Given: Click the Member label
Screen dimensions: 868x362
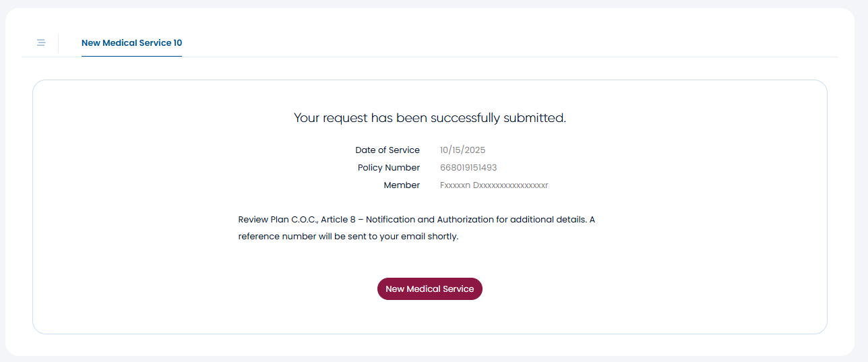Looking at the screenshot, I should [402, 185].
